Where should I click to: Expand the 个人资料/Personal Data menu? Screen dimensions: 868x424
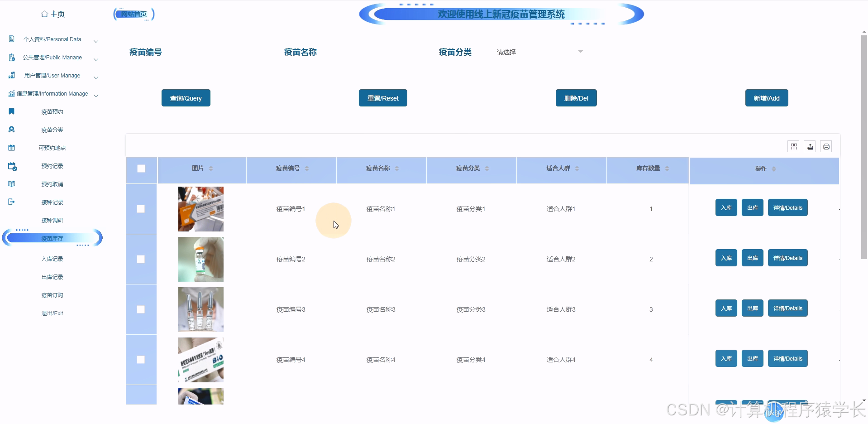tap(95, 41)
